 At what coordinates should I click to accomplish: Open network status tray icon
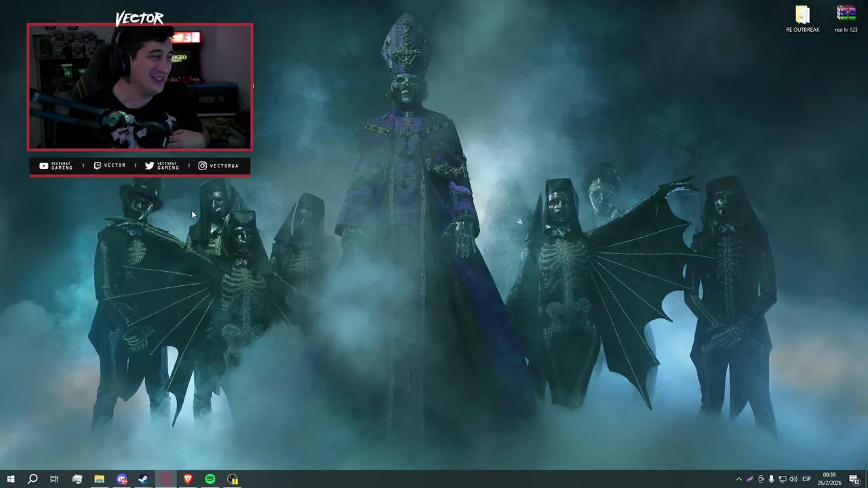pos(782,479)
